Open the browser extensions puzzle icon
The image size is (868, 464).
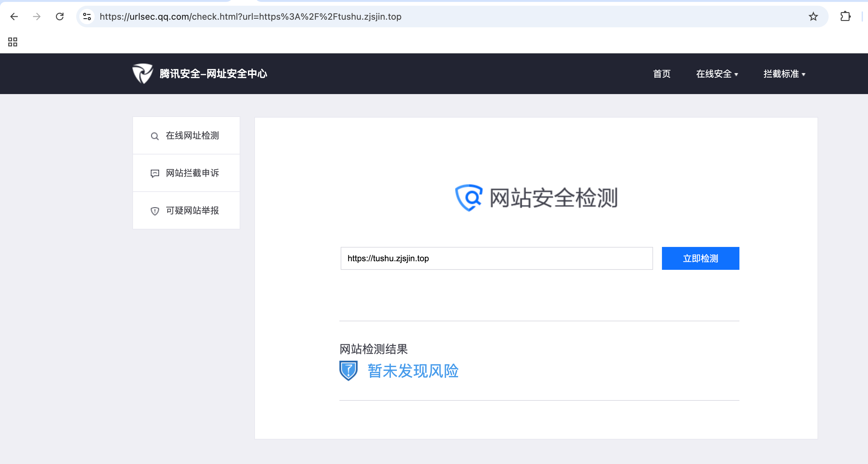[845, 17]
